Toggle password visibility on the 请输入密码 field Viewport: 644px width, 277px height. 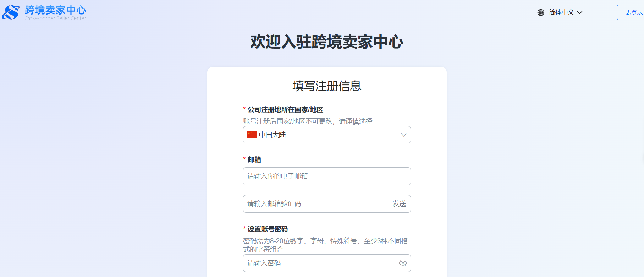coord(403,263)
